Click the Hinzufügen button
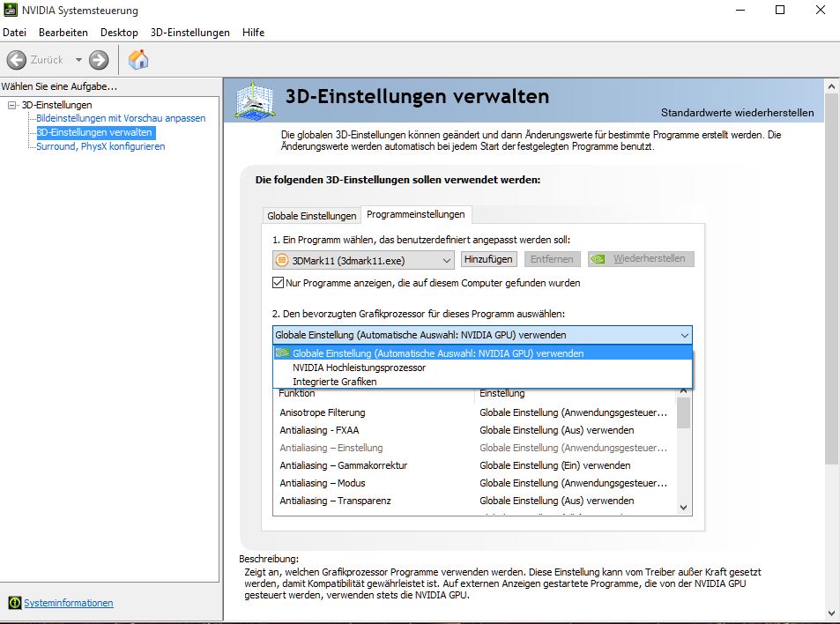The image size is (840, 624). tap(488, 259)
